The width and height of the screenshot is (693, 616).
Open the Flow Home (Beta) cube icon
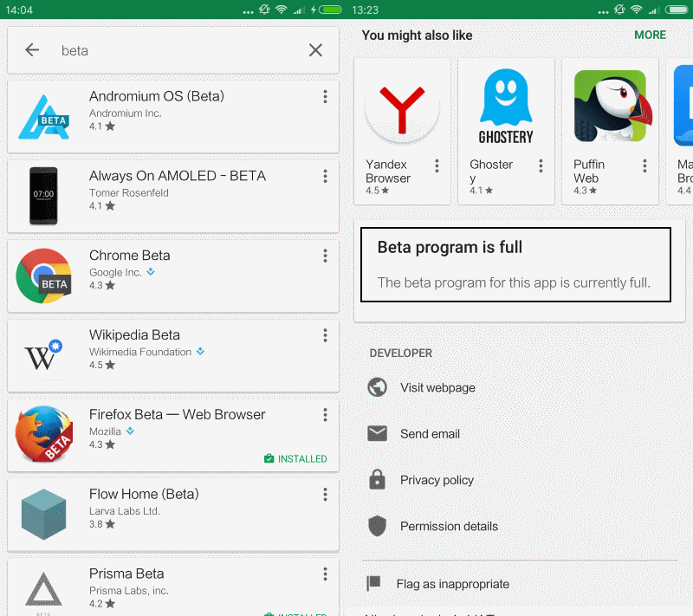(43, 515)
